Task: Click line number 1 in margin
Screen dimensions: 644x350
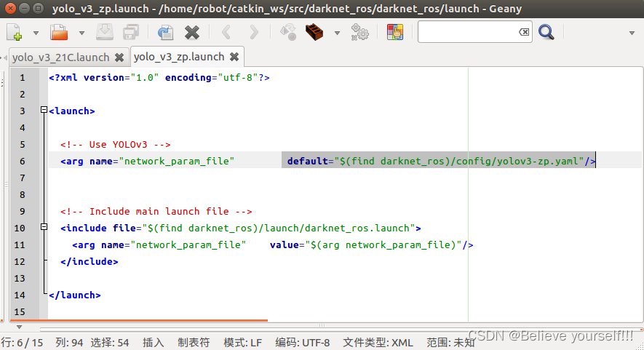Action: pyautogui.click(x=22, y=78)
